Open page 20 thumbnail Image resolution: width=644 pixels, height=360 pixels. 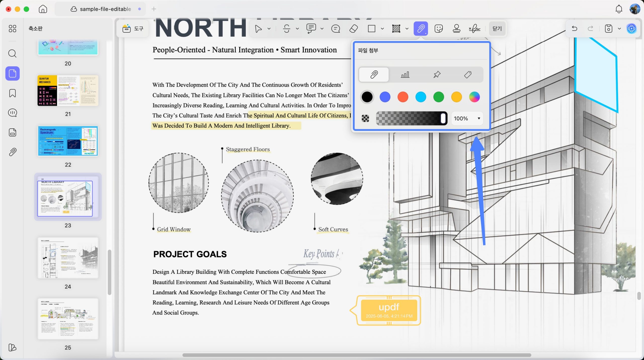[x=68, y=47]
